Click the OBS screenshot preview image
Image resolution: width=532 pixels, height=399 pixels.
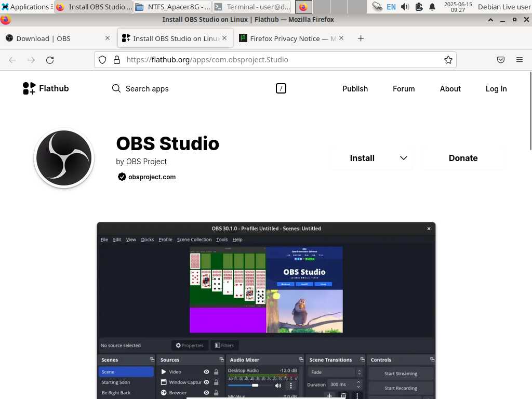[x=266, y=310]
